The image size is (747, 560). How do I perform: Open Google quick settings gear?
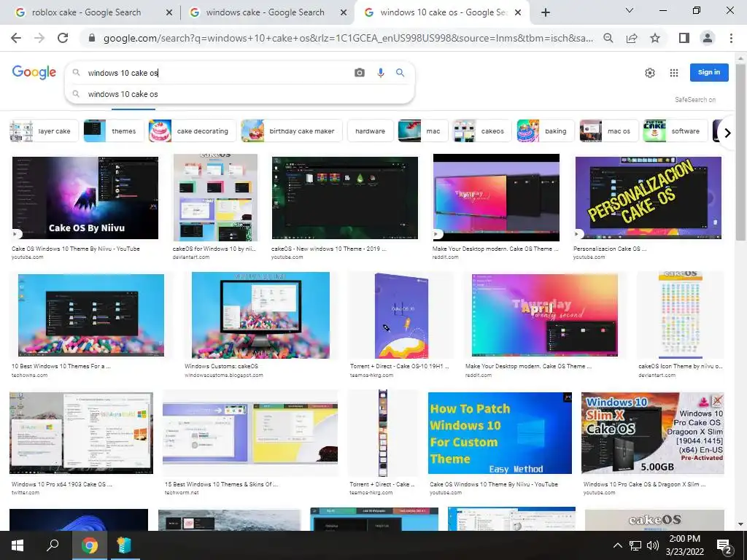[x=650, y=73]
